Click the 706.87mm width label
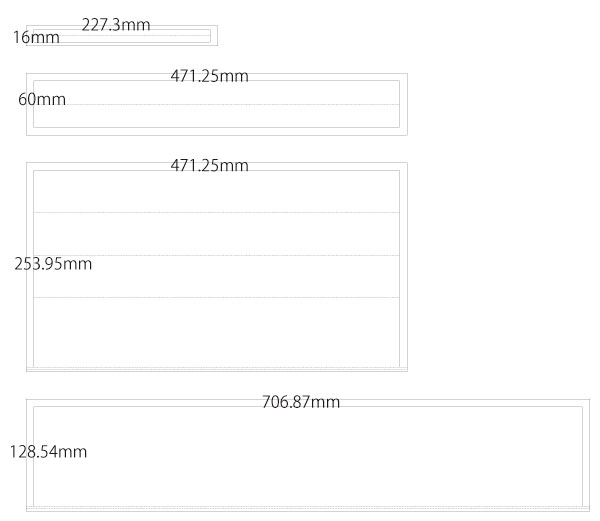The image size is (600, 521). tap(301, 402)
